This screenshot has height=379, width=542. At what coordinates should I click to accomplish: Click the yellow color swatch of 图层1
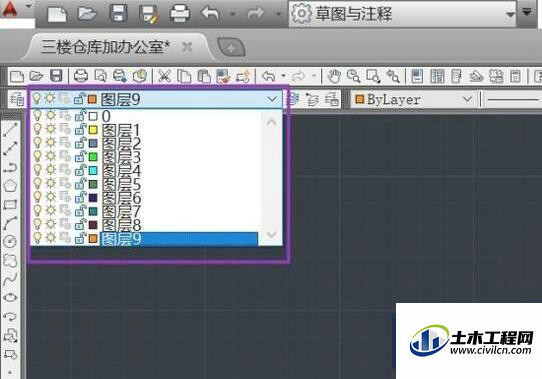(93, 130)
